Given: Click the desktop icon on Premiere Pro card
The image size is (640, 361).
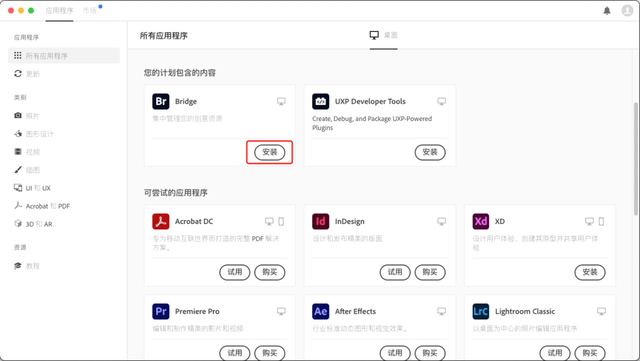Looking at the screenshot, I should [x=281, y=311].
